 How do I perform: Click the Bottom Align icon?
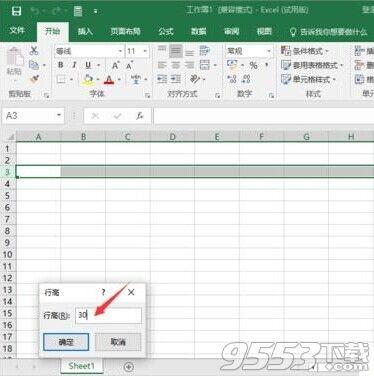(190, 52)
